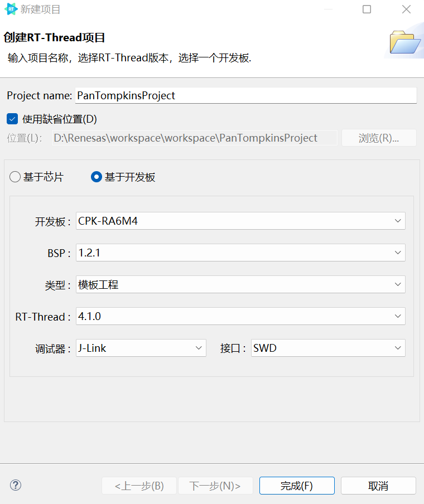The image size is (424, 504).
Task: Open the RT-Thread version dropdown showing 4.1.0
Action: click(240, 316)
